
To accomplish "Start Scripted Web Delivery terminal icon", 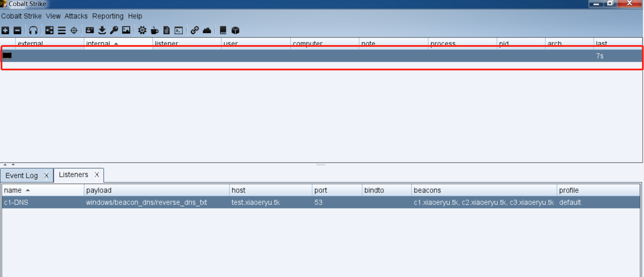I will click(x=179, y=31).
